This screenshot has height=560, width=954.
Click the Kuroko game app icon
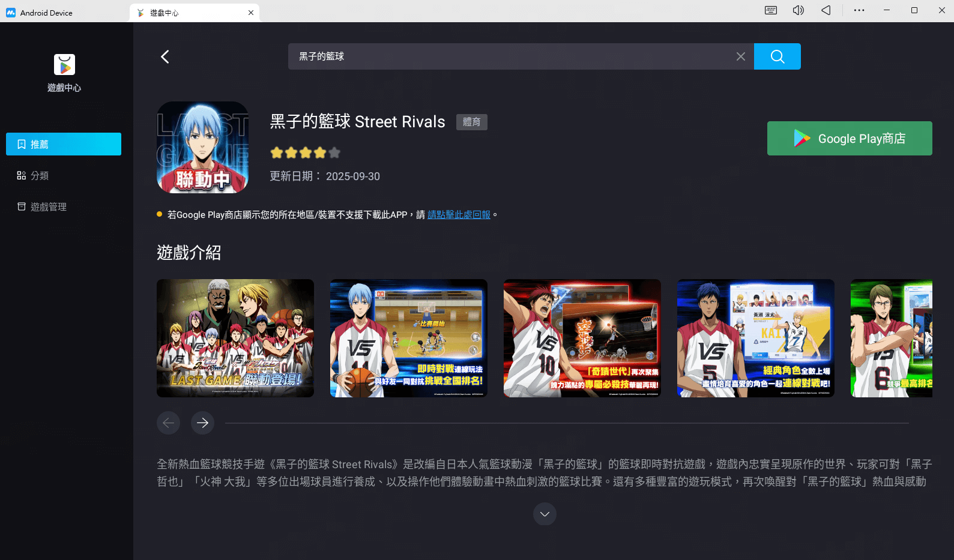click(x=202, y=147)
